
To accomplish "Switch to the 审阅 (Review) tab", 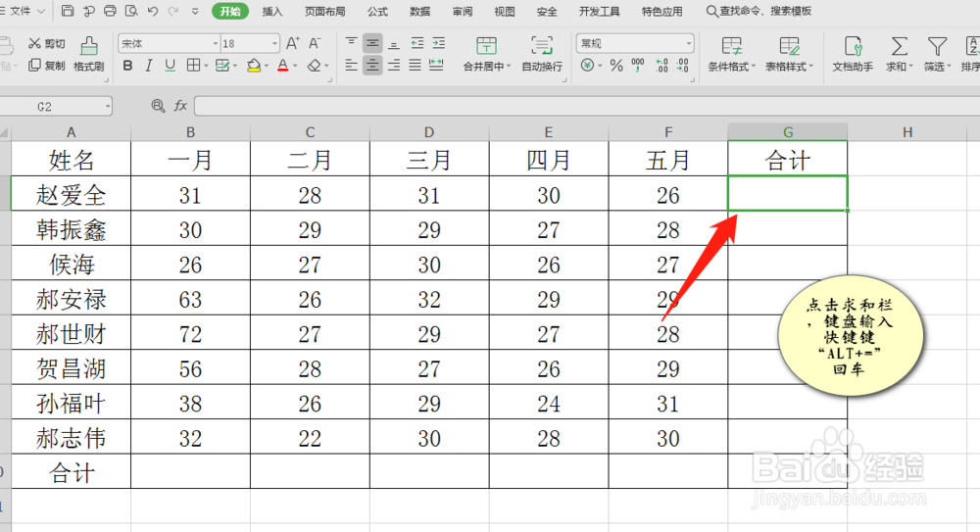I will coord(462,11).
